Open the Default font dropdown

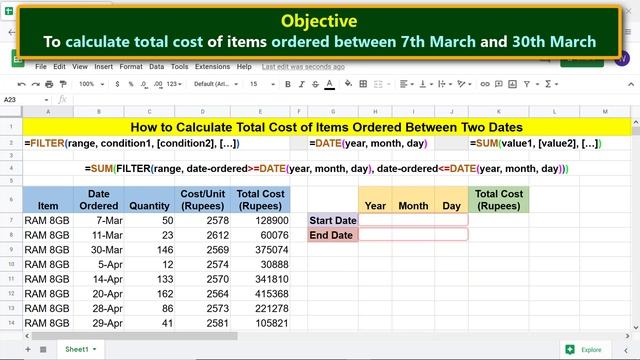[x=216, y=84]
